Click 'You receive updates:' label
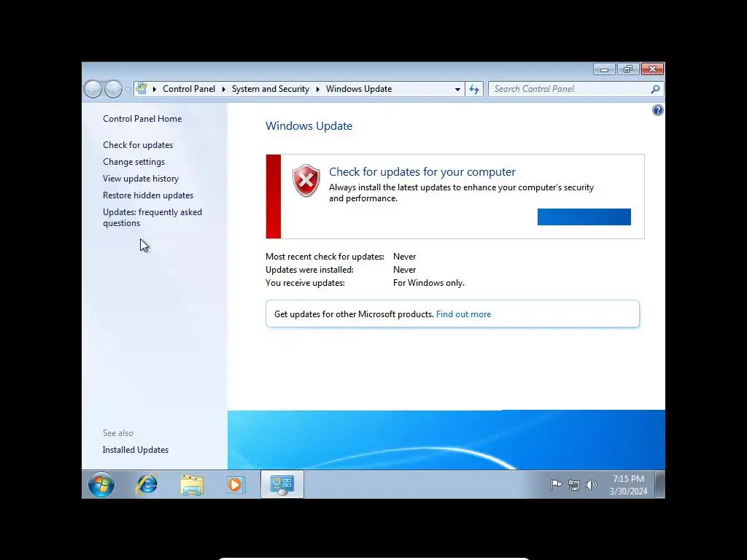 305,283
